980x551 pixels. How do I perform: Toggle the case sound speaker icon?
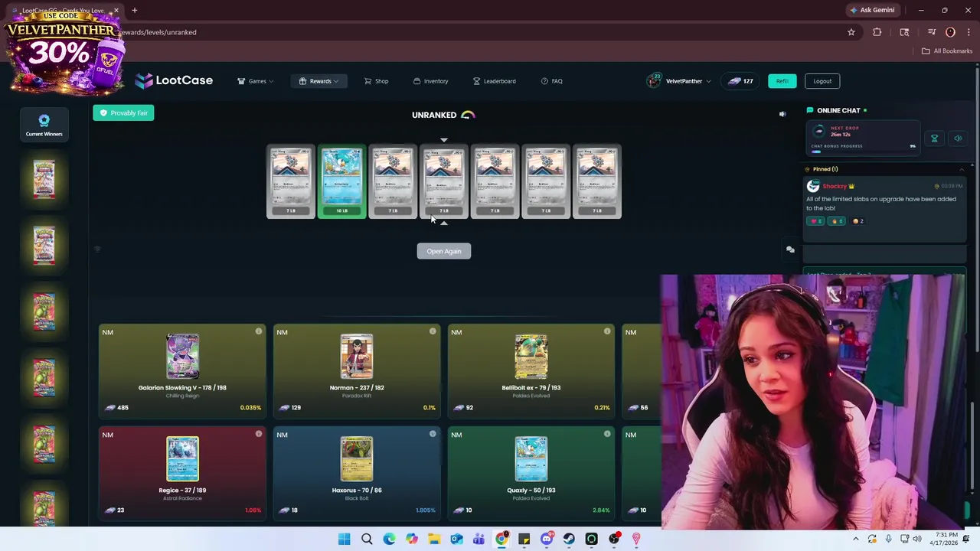782,114
